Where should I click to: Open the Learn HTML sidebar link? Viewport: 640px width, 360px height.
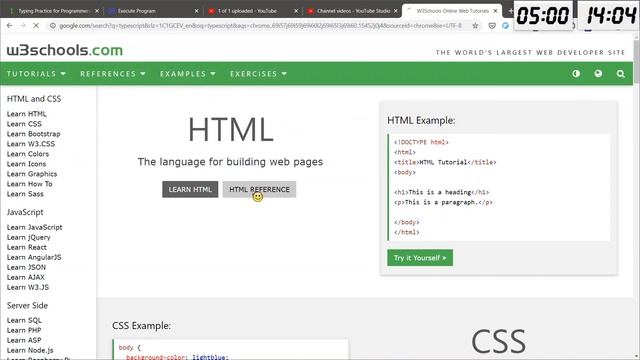click(x=27, y=114)
